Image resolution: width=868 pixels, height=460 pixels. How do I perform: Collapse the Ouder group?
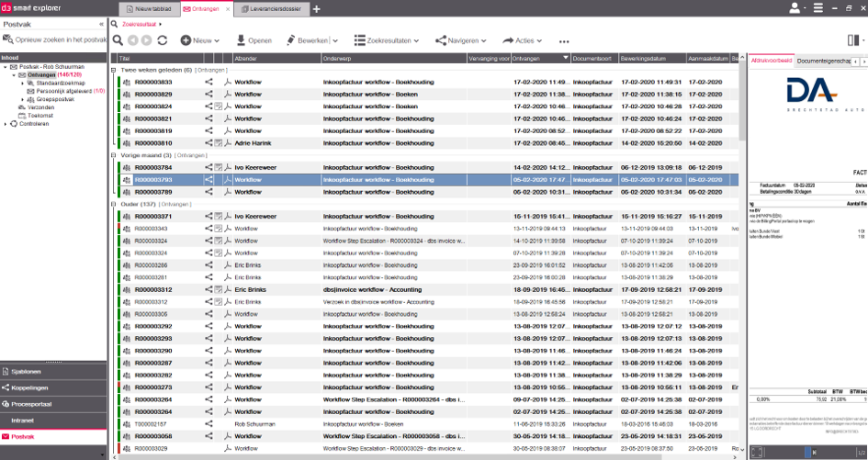114,204
